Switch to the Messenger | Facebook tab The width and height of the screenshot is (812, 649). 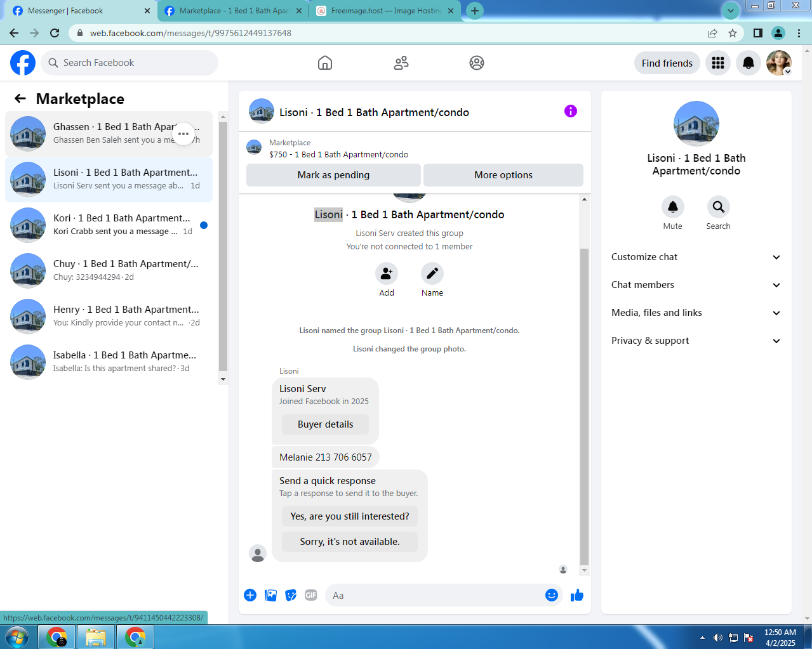point(81,11)
